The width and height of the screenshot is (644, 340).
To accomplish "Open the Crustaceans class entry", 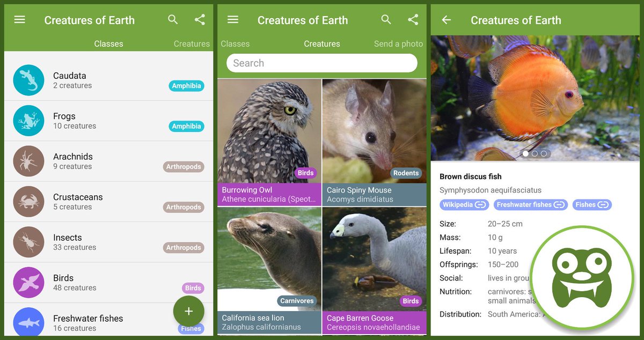I will (x=108, y=202).
